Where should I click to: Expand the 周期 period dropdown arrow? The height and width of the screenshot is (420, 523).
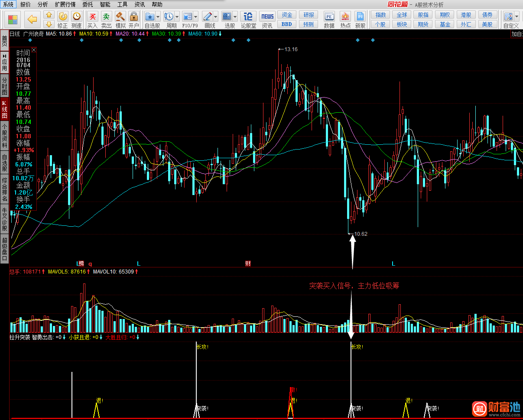tap(177, 17)
